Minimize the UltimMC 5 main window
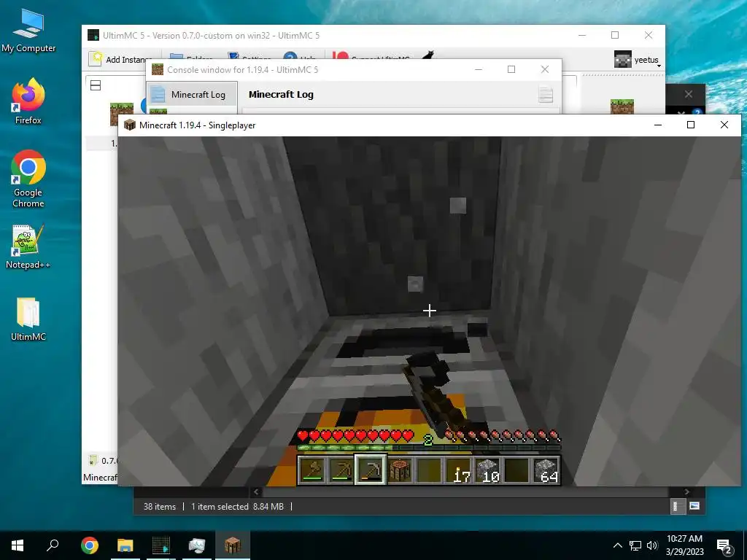Screen dimensions: 747x560 coord(582,35)
